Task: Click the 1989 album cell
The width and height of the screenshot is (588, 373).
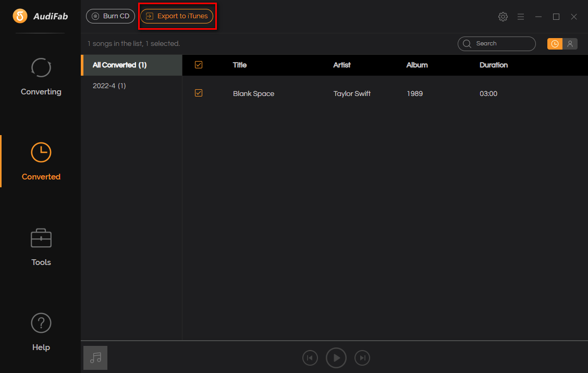Action: pyautogui.click(x=414, y=93)
